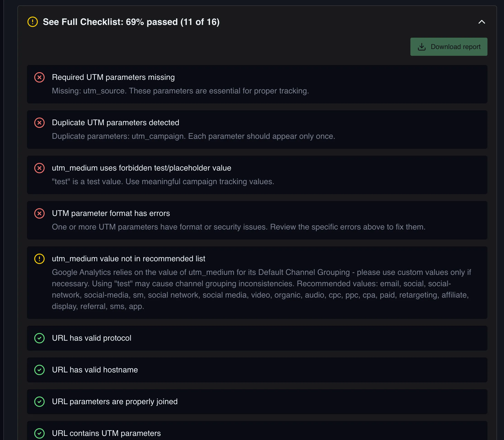Click the UTM parameter format has errors title
The image size is (504, 440).
[x=111, y=213]
